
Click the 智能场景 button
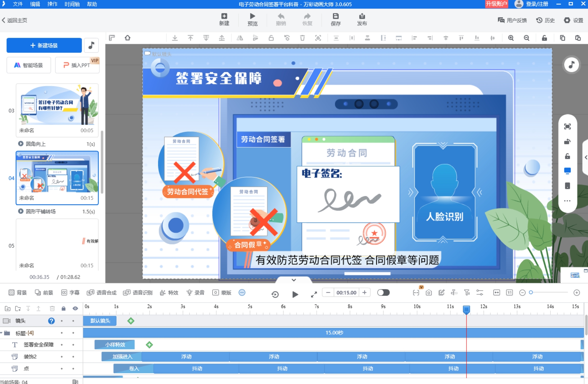pyautogui.click(x=29, y=65)
